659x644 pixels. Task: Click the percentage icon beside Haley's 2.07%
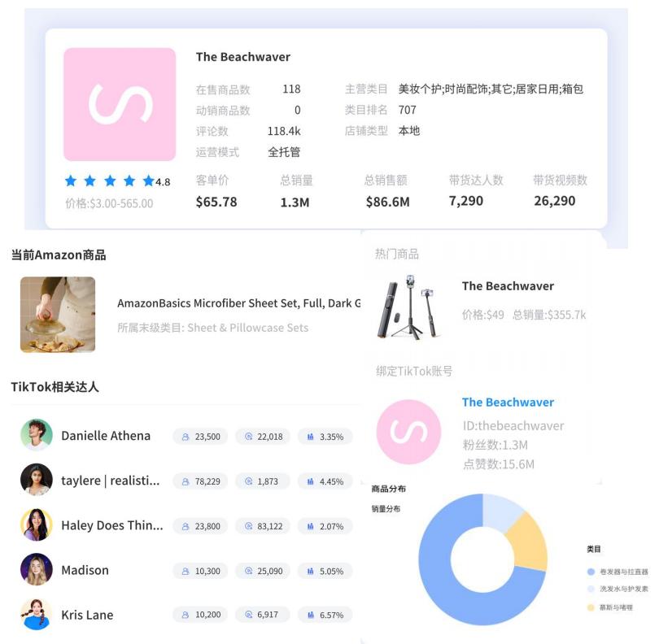(308, 526)
